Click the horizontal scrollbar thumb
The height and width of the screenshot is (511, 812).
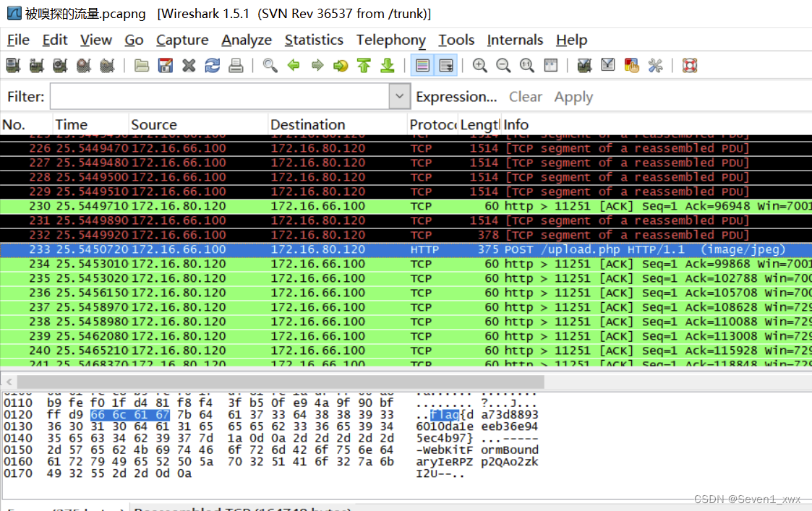click(281, 382)
